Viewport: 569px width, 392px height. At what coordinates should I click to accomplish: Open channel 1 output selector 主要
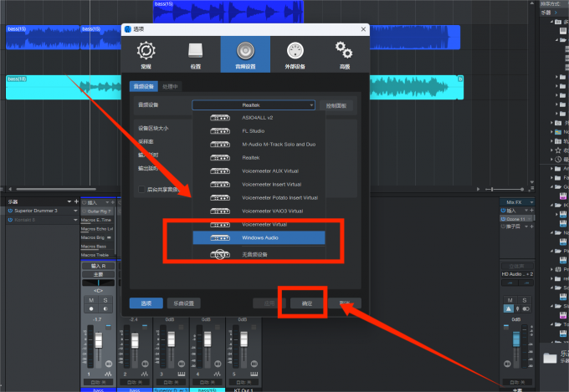click(x=99, y=274)
